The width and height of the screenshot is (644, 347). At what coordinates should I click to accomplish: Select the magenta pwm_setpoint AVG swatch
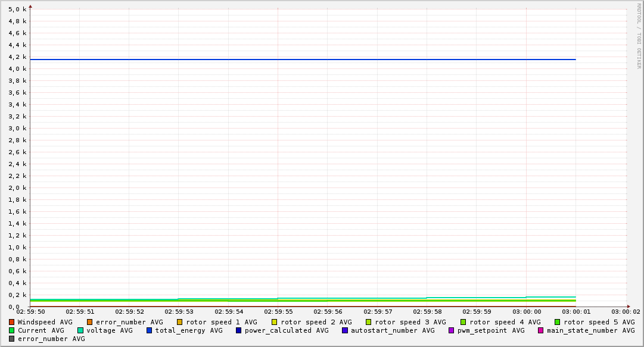pyautogui.click(x=451, y=330)
